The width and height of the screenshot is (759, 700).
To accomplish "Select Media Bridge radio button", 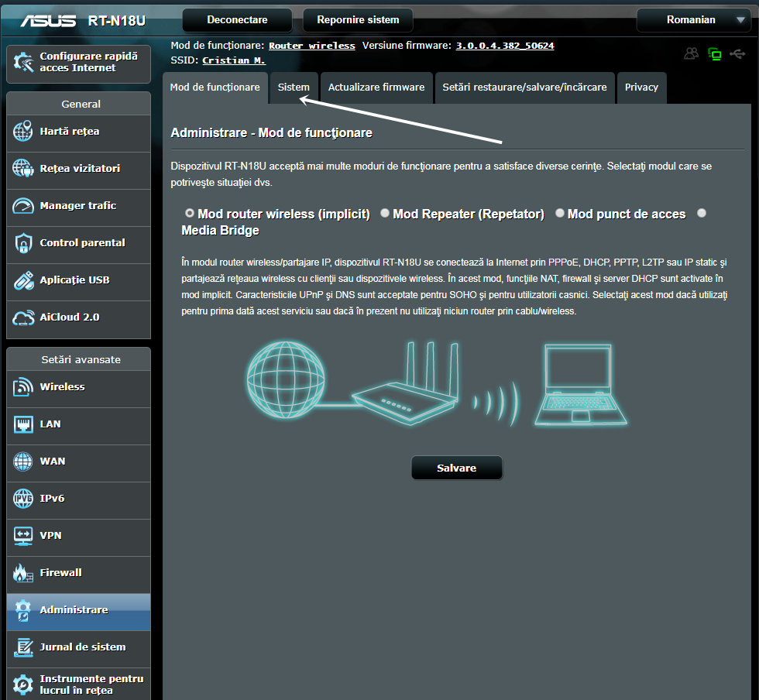I will pos(702,213).
